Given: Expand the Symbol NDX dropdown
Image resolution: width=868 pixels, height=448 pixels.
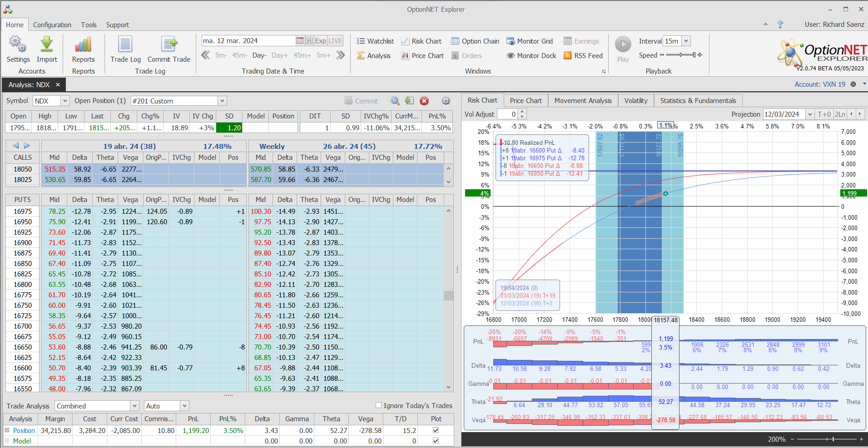Looking at the screenshot, I should coord(65,101).
